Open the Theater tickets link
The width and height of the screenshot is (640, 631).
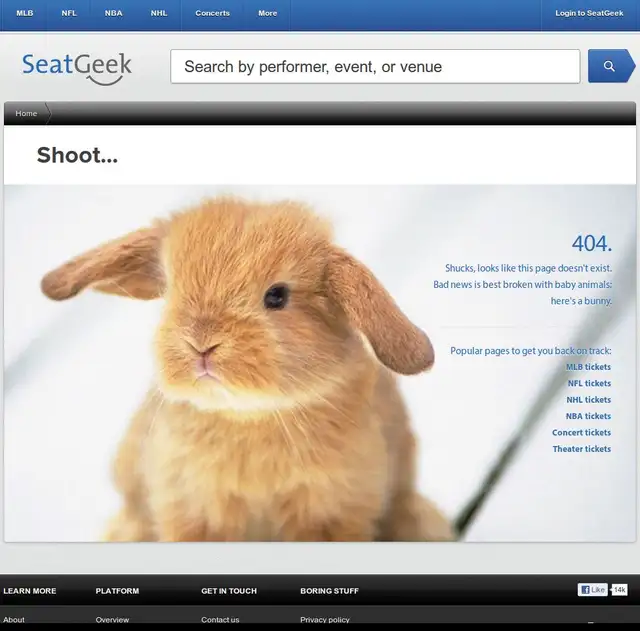[x=582, y=449]
